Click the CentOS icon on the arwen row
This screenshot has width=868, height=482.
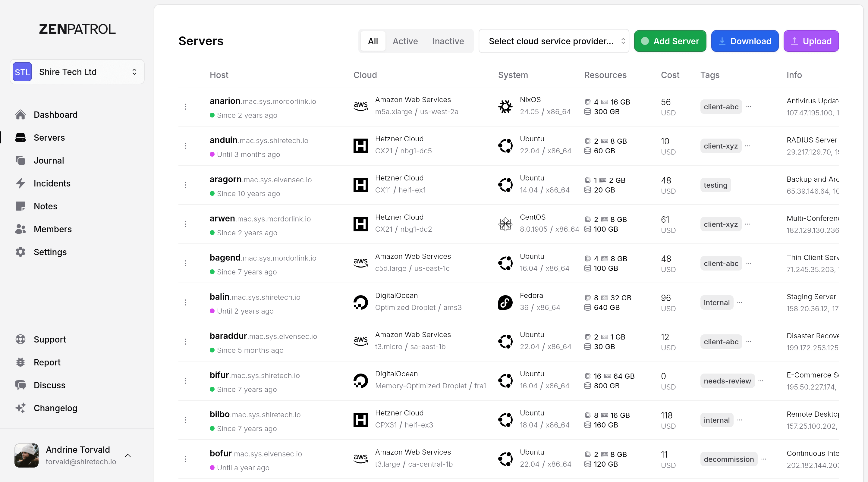click(505, 224)
